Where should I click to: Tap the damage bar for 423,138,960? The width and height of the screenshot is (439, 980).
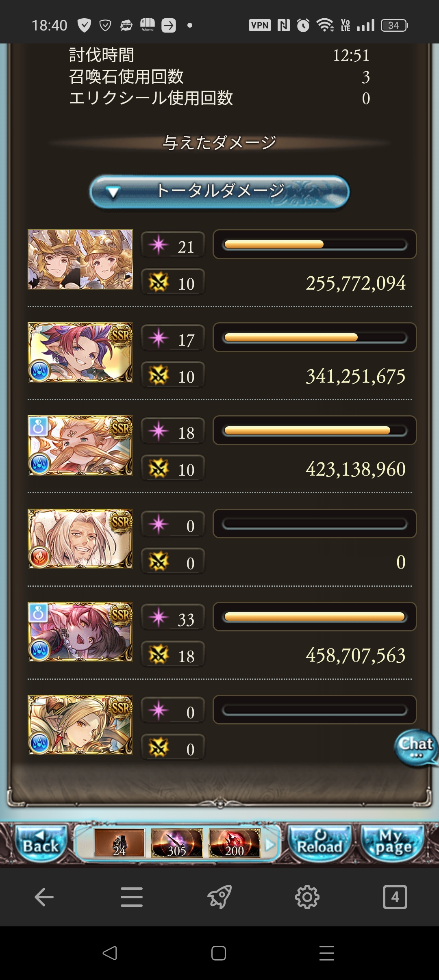click(x=315, y=430)
